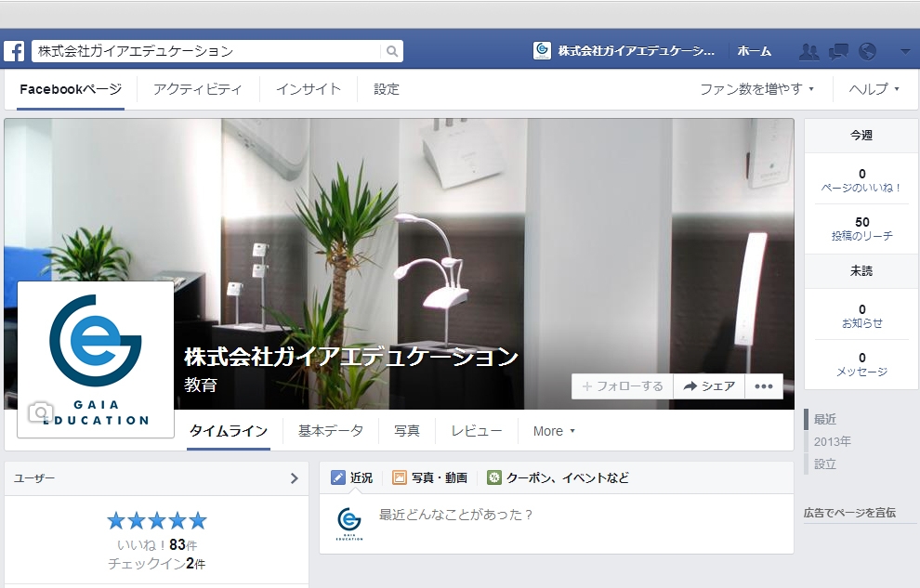Click page name in the top bar
This screenshot has width=920, height=588.
tap(637, 51)
